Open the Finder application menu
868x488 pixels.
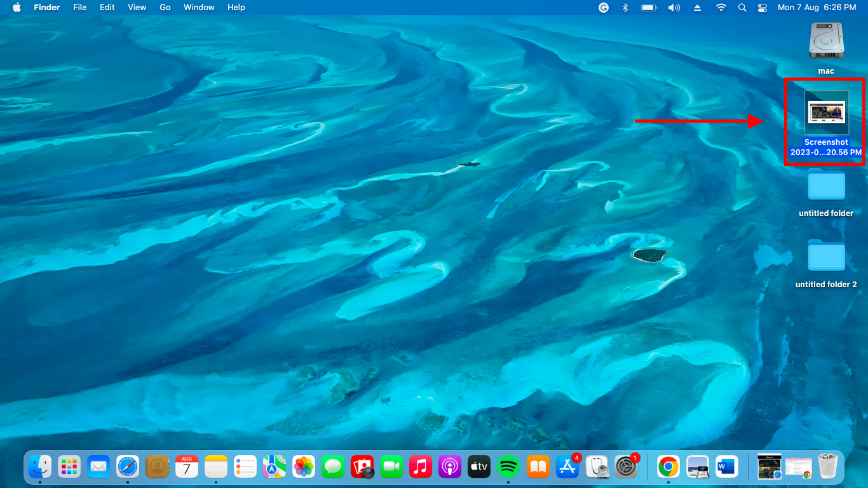tap(47, 7)
